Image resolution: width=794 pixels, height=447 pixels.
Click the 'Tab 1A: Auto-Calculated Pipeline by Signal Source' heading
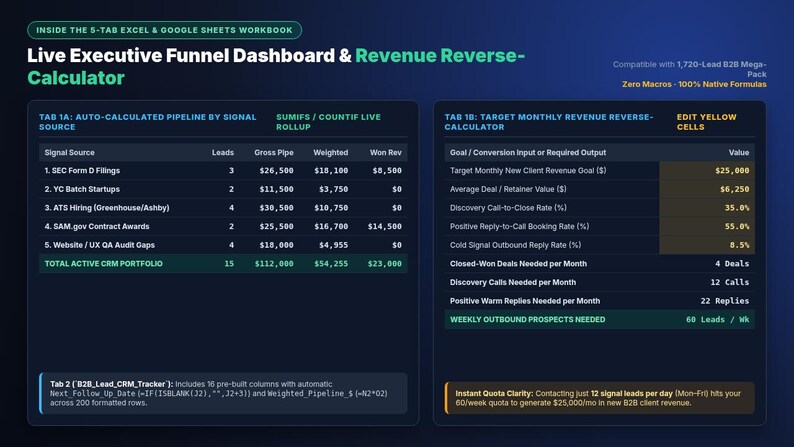click(148, 122)
